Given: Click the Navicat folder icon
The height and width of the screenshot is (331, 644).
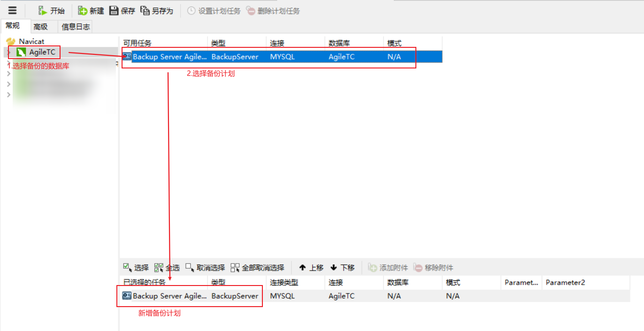Looking at the screenshot, I should [x=11, y=41].
